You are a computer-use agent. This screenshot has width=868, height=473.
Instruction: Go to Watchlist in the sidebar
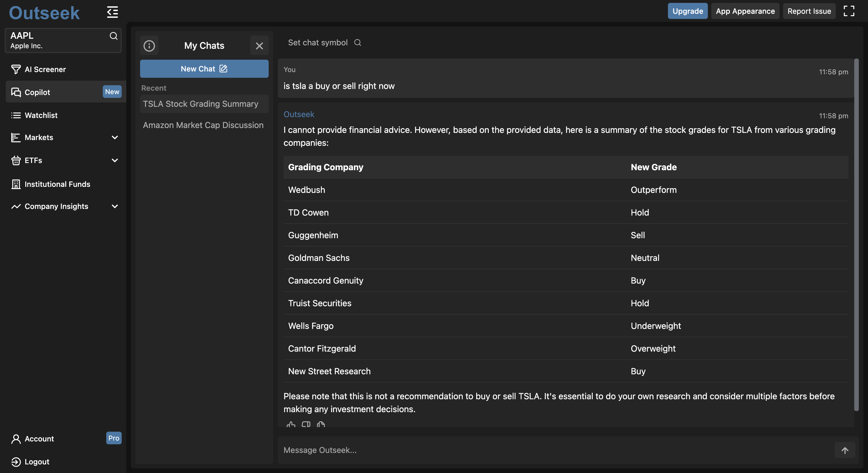pos(41,115)
